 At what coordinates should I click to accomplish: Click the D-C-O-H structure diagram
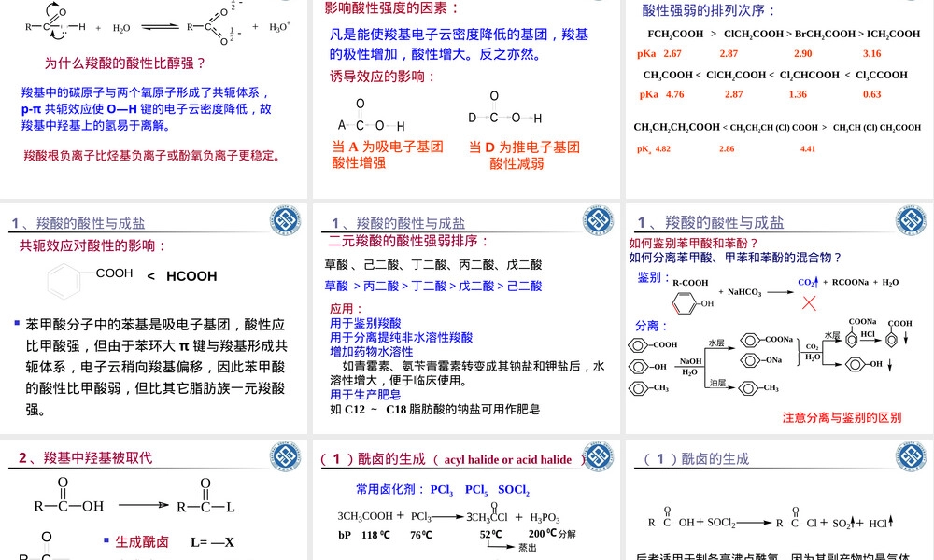pos(504,107)
